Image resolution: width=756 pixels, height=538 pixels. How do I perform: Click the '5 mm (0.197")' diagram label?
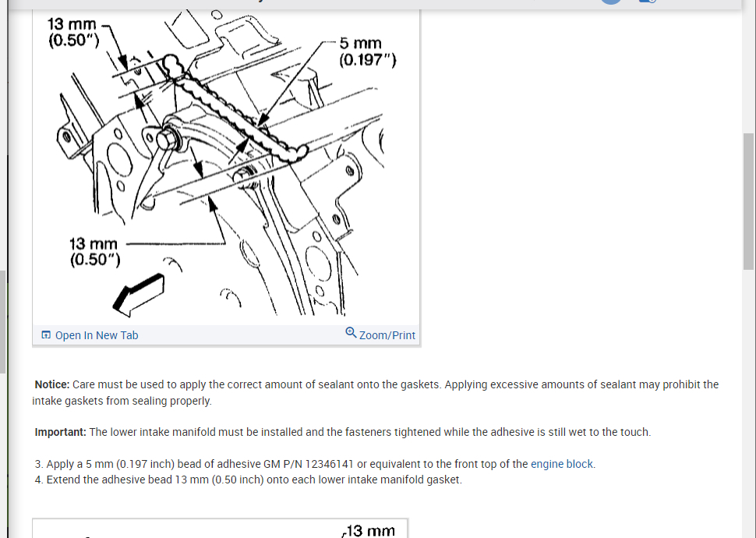[367, 51]
